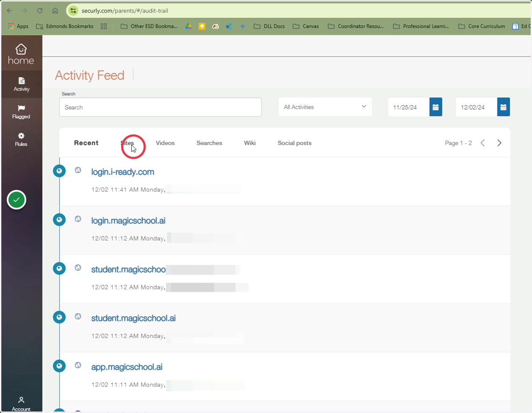
Task: Open the end date calendar picker
Action: pos(504,107)
